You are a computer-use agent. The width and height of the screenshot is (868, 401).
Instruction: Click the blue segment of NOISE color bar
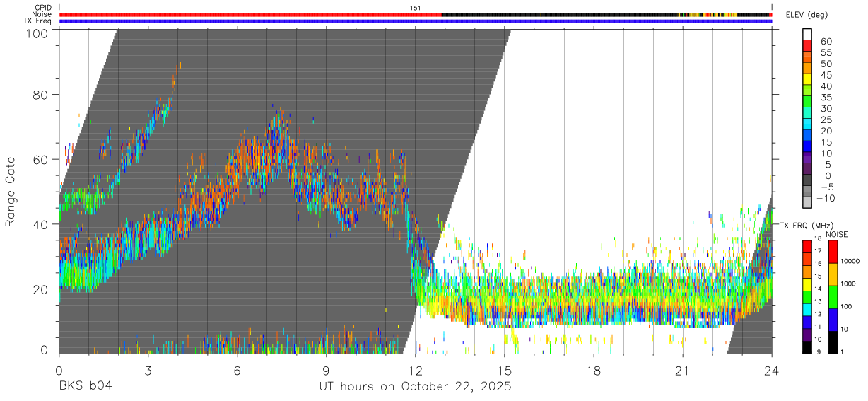(x=833, y=320)
